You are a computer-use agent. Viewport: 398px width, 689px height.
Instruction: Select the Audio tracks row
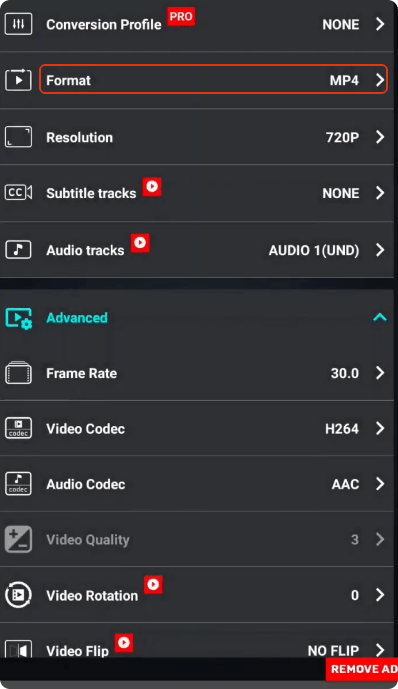coord(197,250)
